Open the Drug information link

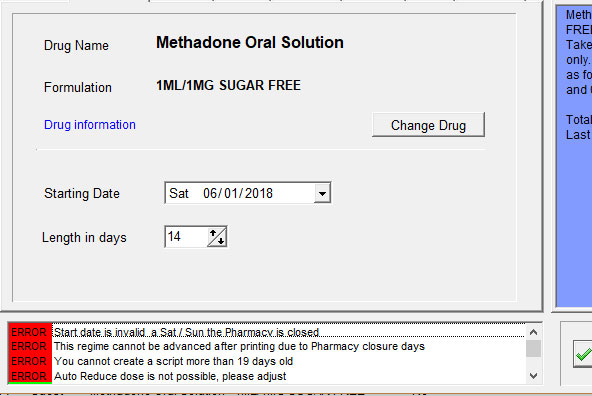[90, 125]
